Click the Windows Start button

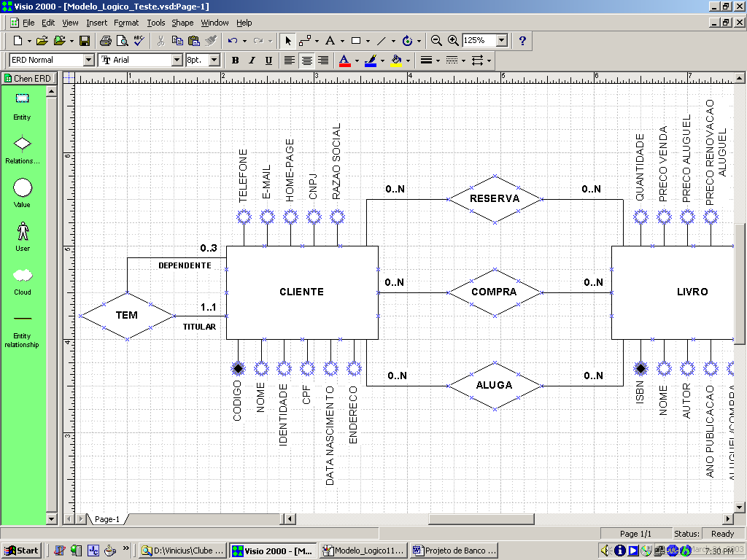click(x=21, y=551)
